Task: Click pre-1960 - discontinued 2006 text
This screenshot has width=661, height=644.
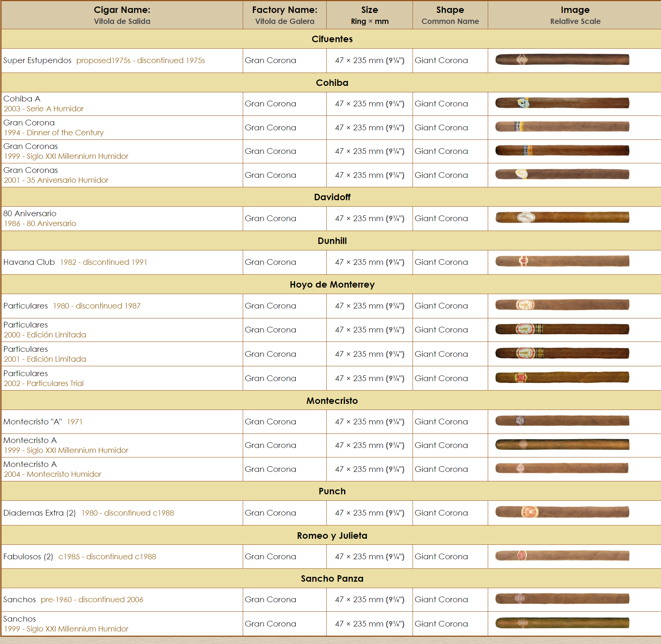Action: pos(92,600)
